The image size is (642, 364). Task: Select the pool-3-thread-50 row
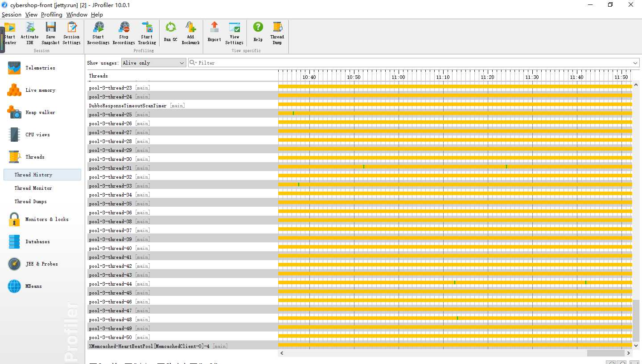[x=359, y=337]
